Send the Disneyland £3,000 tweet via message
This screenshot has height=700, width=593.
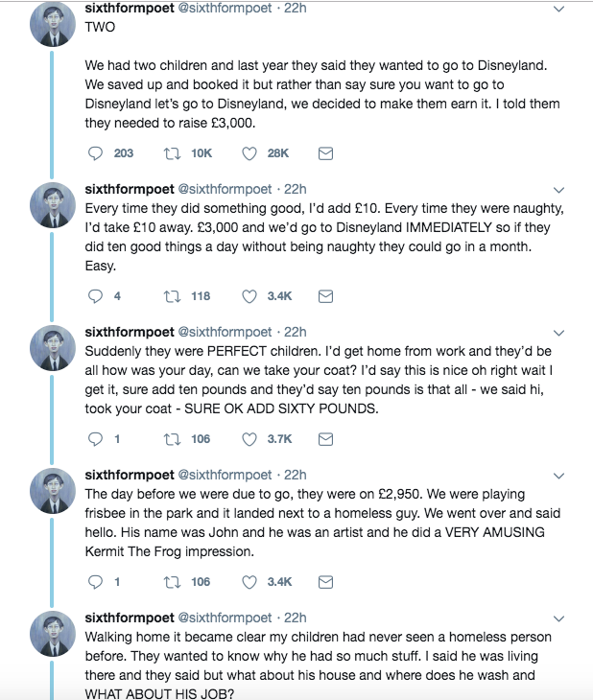click(x=325, y=153)
